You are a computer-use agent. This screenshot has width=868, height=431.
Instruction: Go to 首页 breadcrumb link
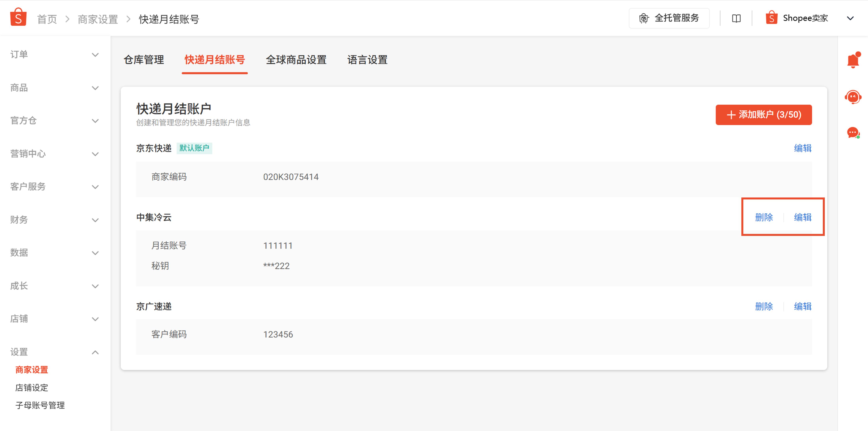click(x=47, y=20)
